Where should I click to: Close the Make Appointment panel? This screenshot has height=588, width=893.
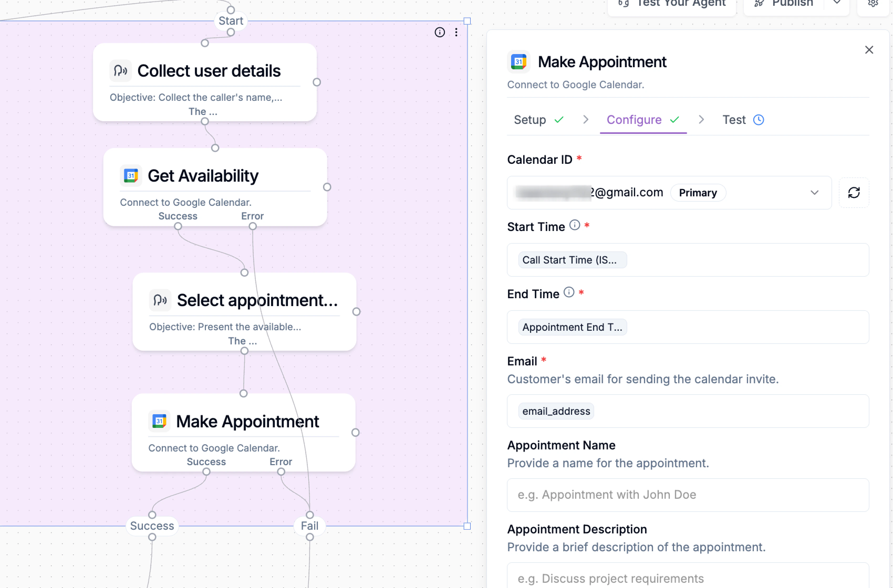[869, 50]
